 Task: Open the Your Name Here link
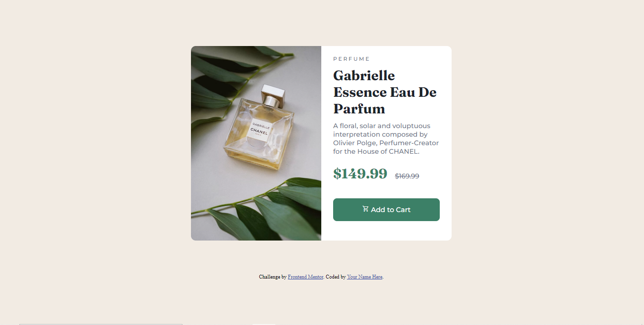coord(365,277)
